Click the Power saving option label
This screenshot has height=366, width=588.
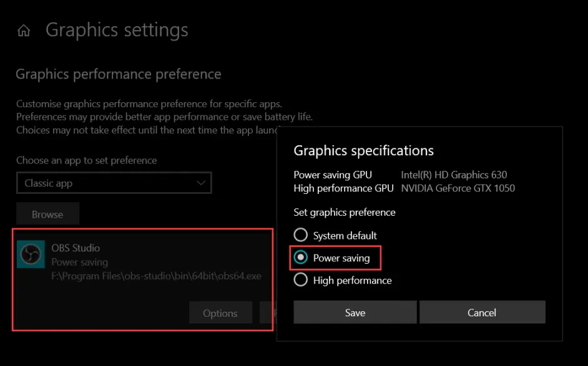341,258
